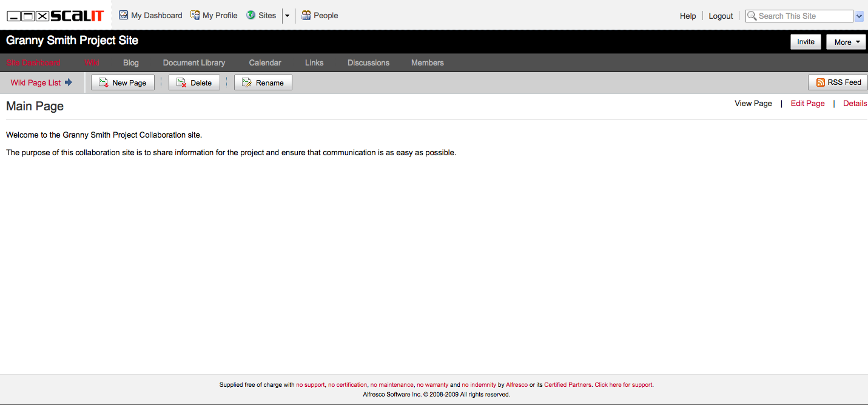Open the Document Library tab
This screenshot has height=405, width=868.
[x=194, y=62]
